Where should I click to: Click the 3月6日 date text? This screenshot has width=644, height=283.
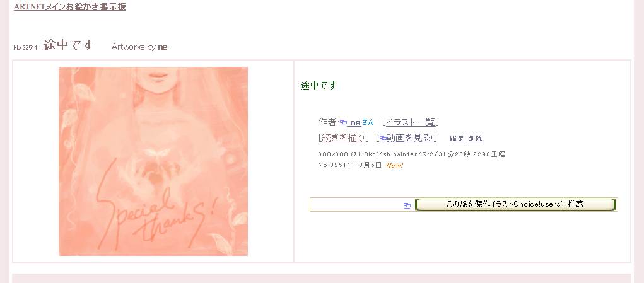coord(371,165)
